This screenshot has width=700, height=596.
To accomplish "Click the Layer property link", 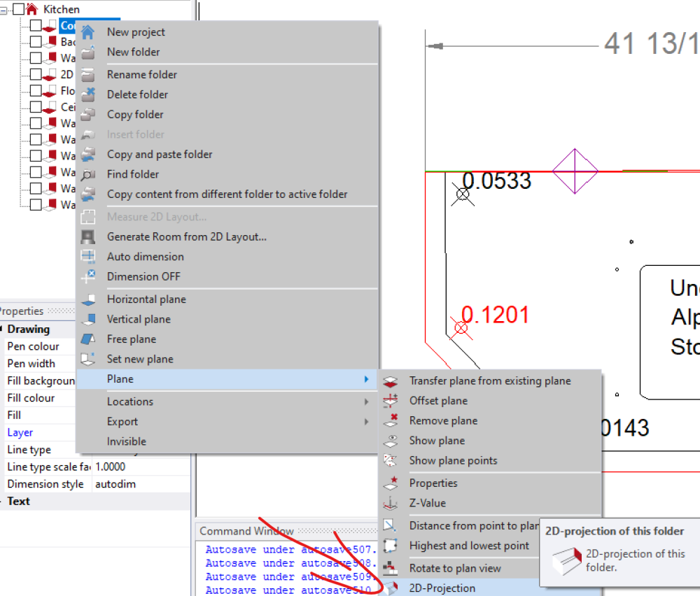I will tap(20, 433).
